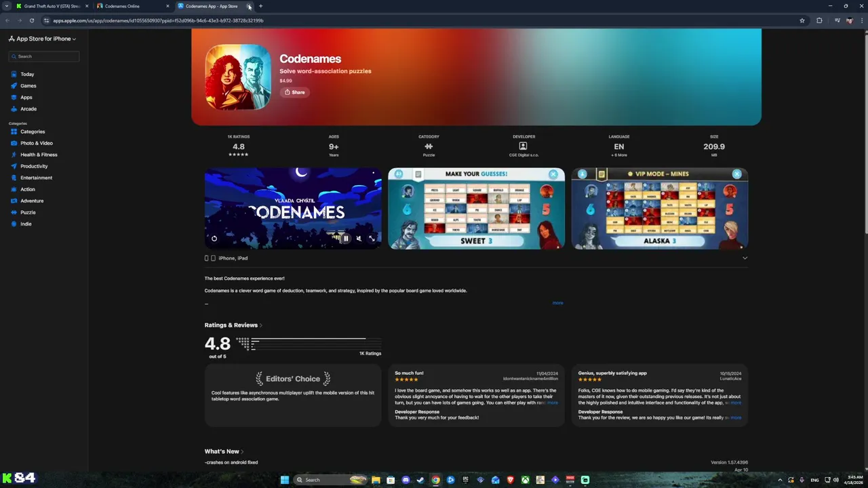Click the Share button

click(295, 92)
